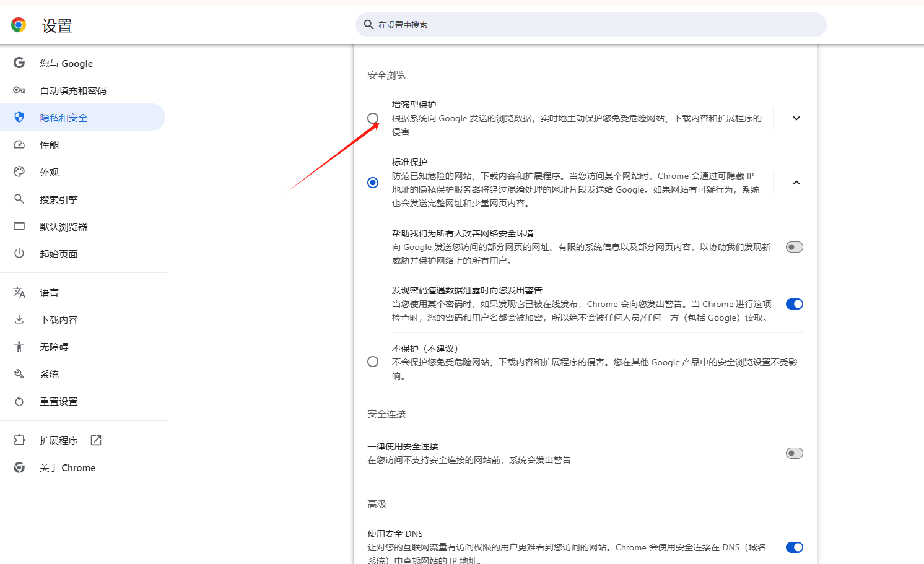Open 扩展程序 page link

[x=83, y=440]
